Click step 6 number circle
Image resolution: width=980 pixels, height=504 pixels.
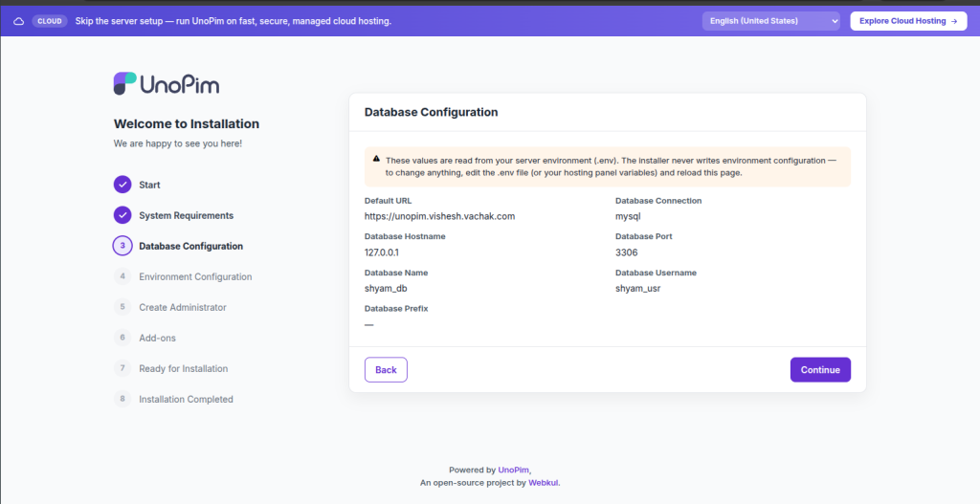122,338
